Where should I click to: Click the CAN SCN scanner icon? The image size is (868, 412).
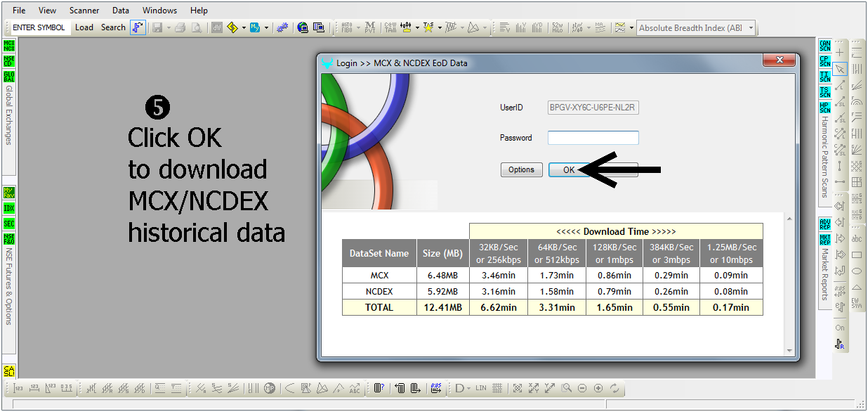coord(825,46)
